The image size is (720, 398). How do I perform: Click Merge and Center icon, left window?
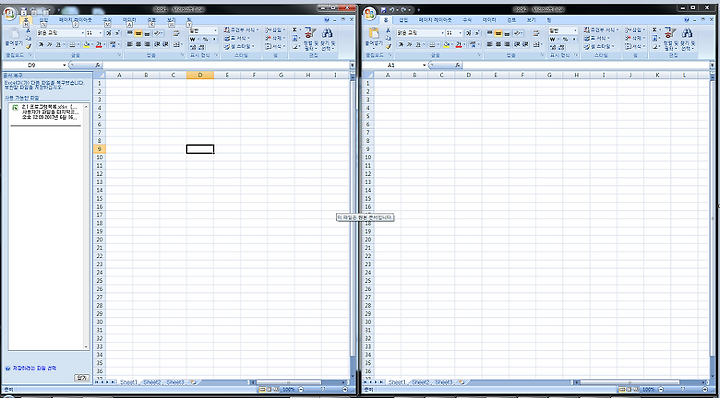(x=177, y=44)
